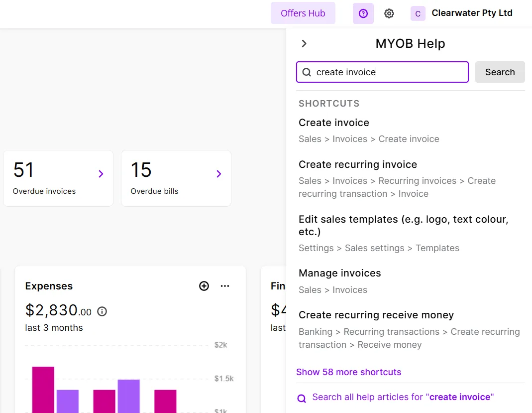
Task: Click the Search button
Action: [500, 72]
